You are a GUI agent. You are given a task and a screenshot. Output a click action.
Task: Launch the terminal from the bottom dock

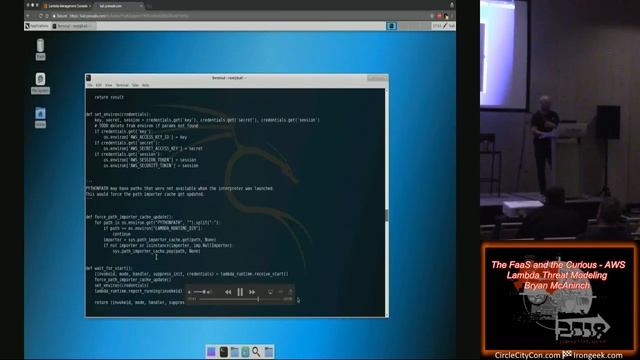click(x=224, y=351)
